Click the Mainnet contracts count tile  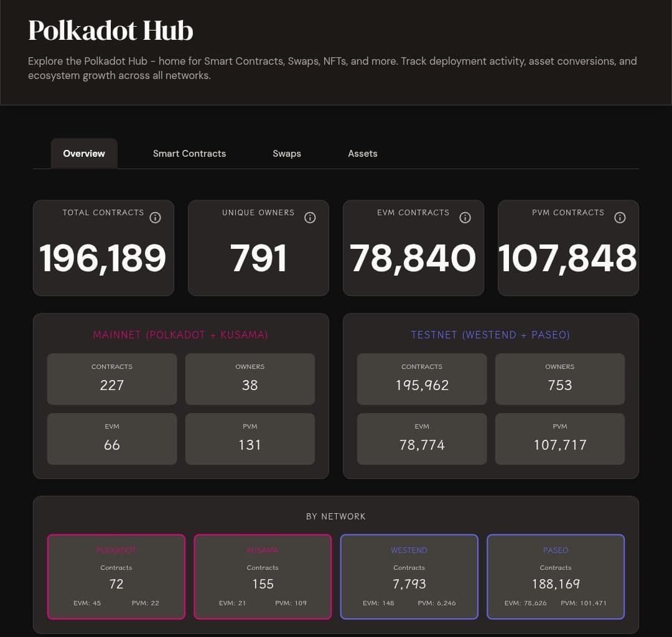point(112,379)
